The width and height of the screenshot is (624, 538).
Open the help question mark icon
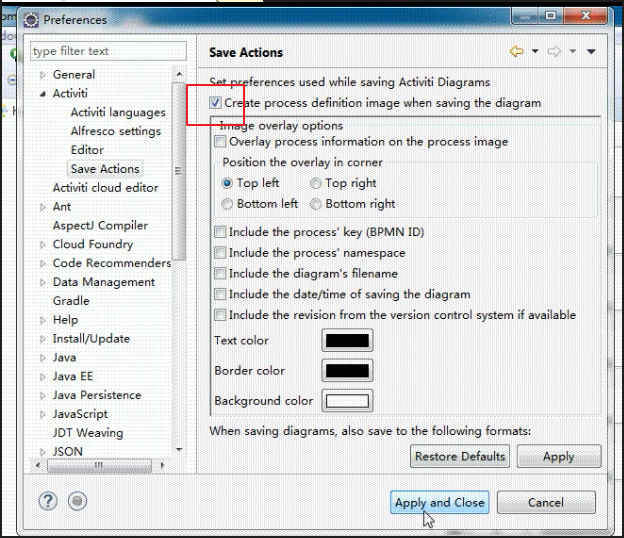pyautogui.click(x=48, y=501)
